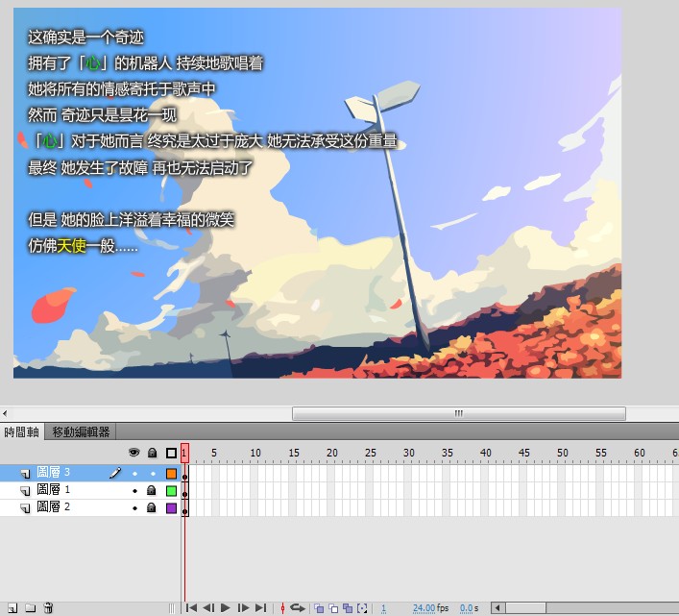Switch to the 時間軸 tab
This screenshot has width=679, height=616.
[x=22, y=431]
